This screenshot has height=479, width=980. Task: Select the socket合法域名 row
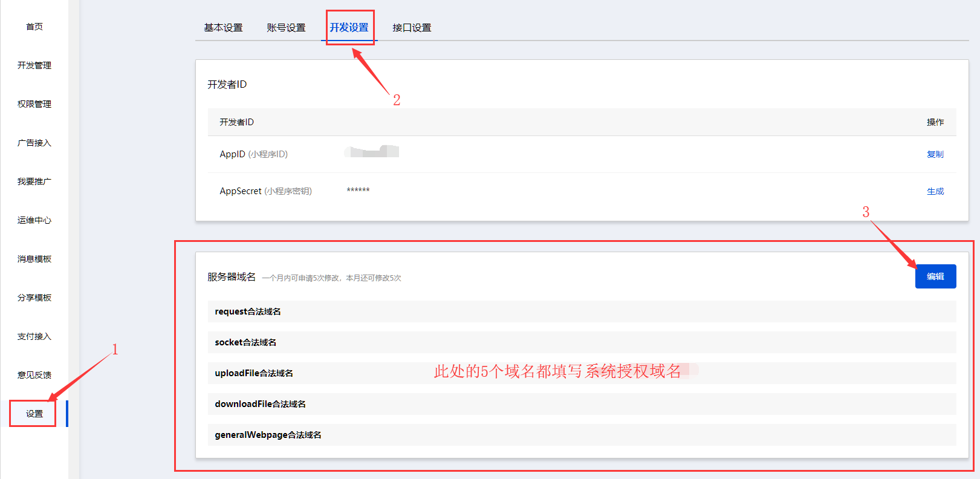[582, 342]
